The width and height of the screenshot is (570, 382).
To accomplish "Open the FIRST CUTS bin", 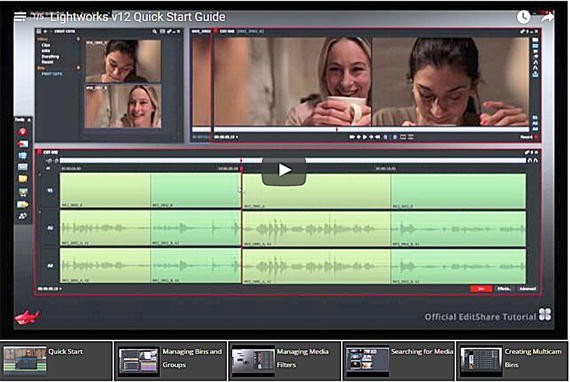I will pyautogui.click(x=52, y=74).
